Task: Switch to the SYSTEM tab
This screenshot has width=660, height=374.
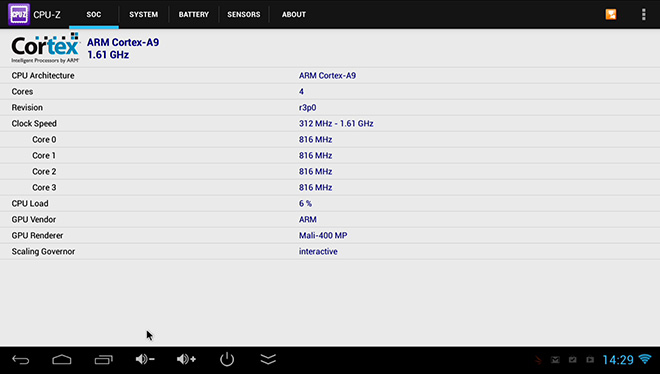Action: click(x=144, y=14)
